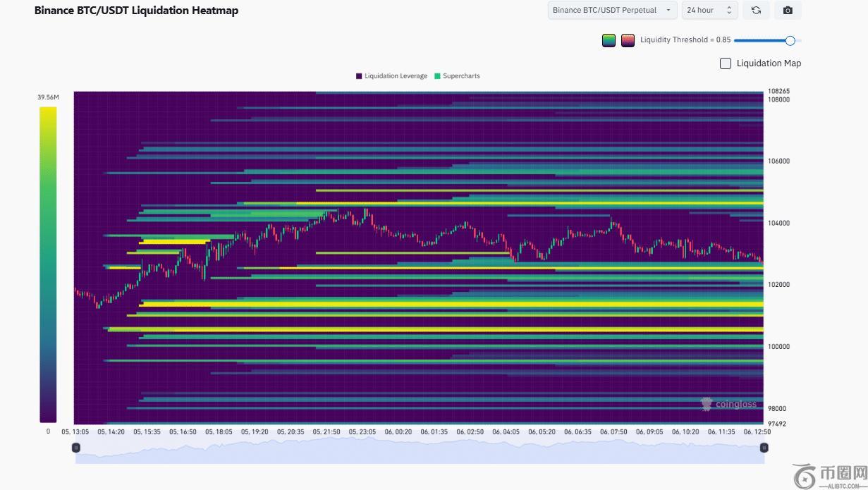
Task: Click the Liquidity Threshold slider handle
Action: pyautogui.click(x=790, y=40)
